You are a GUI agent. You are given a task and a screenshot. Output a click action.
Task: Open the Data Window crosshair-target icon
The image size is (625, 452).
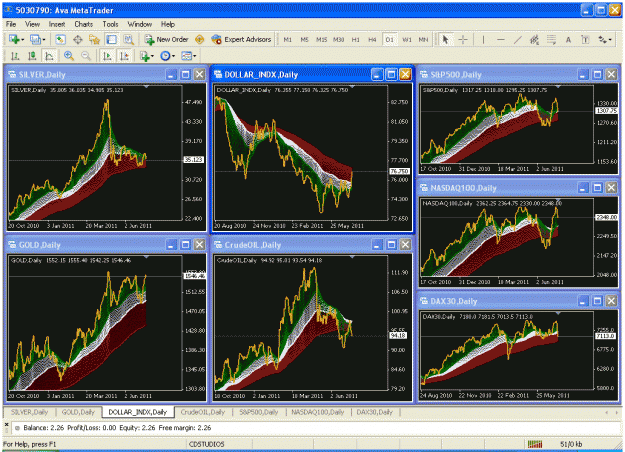(x=78, y=39)
